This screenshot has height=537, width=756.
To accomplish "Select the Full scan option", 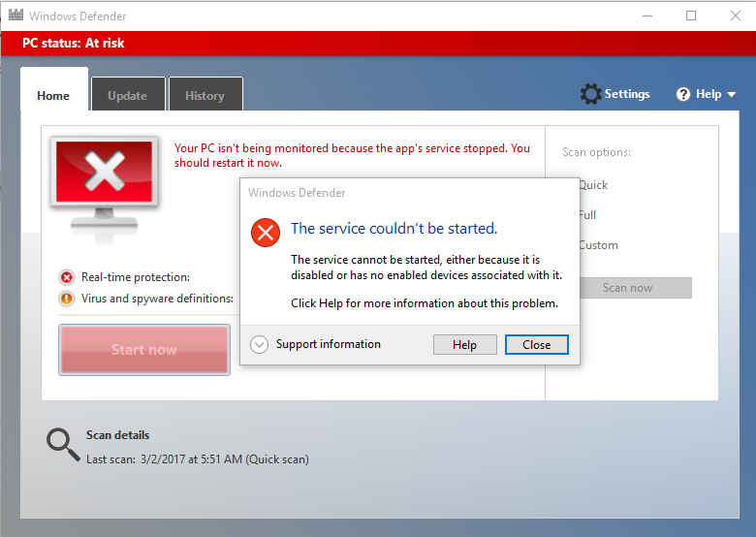I will [x=587, y=215].
